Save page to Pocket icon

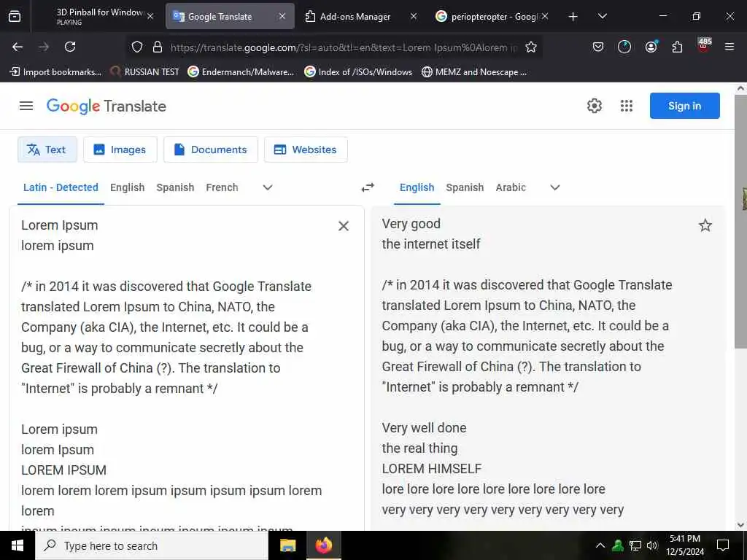(x=598, y=47)
